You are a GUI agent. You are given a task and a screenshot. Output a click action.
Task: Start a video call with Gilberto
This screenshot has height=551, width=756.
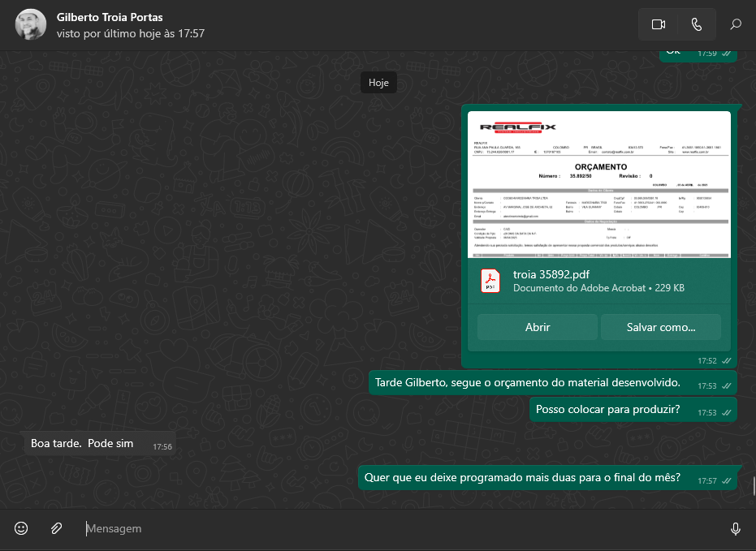click(x=658, y=24)
